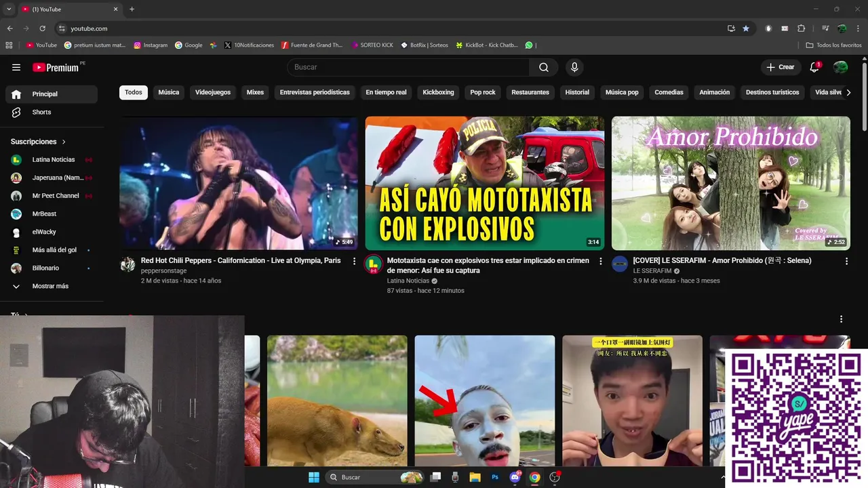Open Latina Noticias subscription
The image size is (868, 488).
tap(52, 159)
